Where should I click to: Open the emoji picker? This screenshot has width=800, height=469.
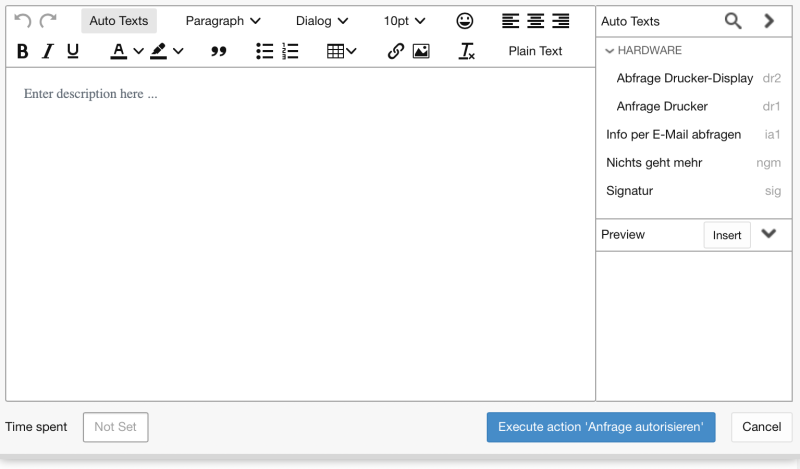465,21
